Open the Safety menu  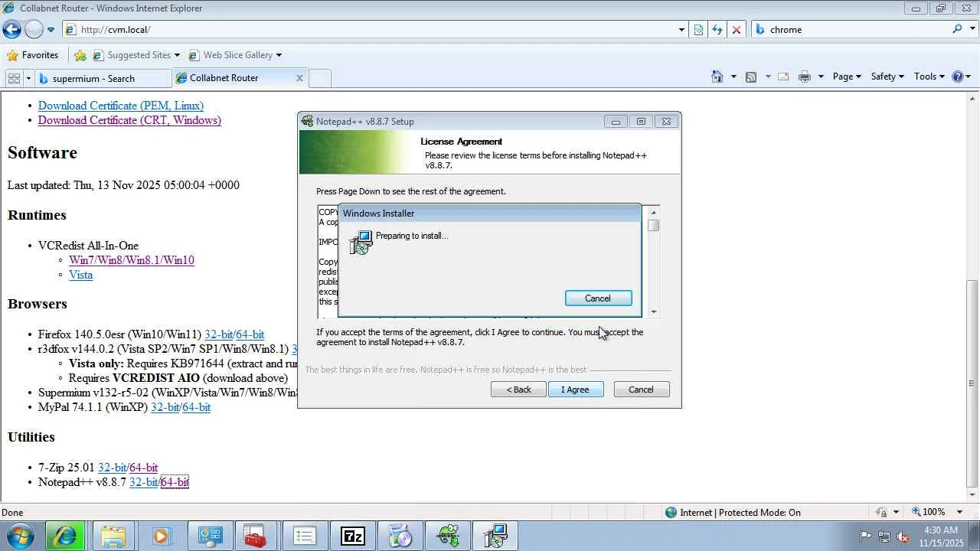[x=887, y=77]
